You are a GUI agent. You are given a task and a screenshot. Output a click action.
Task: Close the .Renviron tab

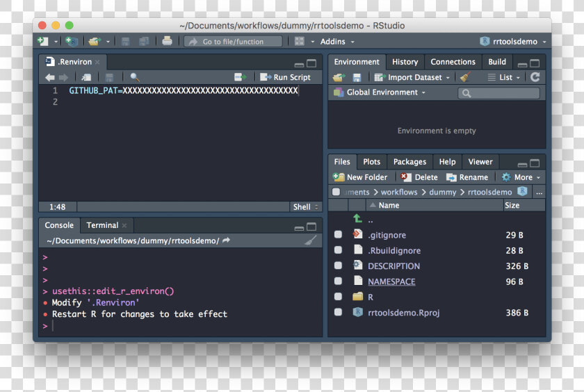97,62
